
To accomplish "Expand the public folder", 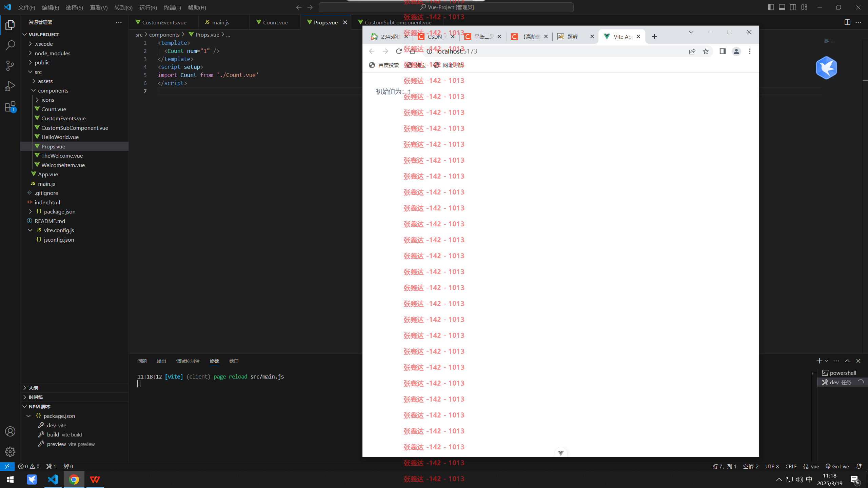I will pos(74,62).
